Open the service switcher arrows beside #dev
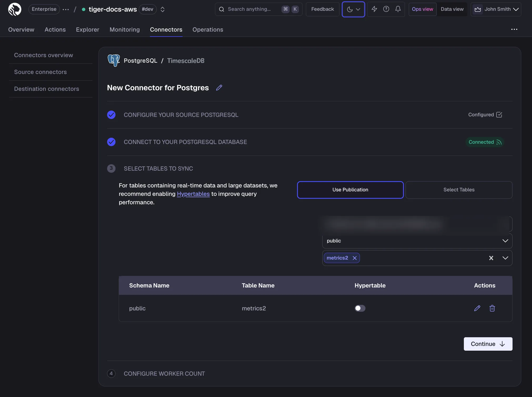Image resolution: width=532 pixels, height=397 pixels. pos(163,9)
